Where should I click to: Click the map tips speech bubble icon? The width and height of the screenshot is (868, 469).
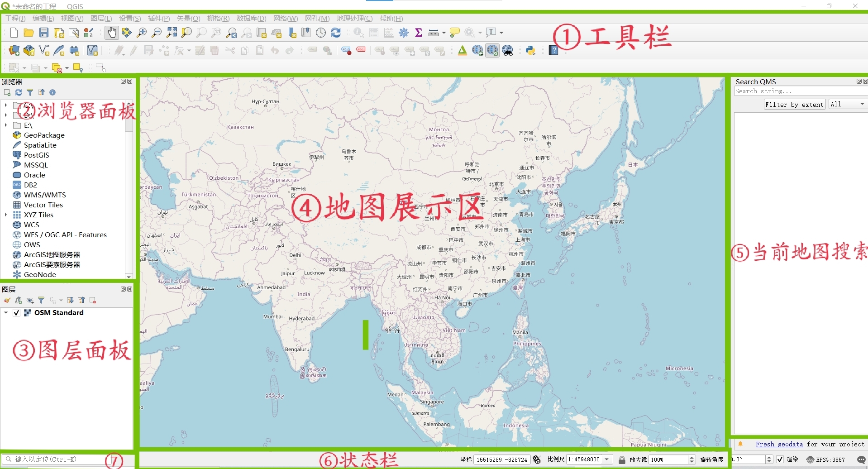[x=455, y=33]
